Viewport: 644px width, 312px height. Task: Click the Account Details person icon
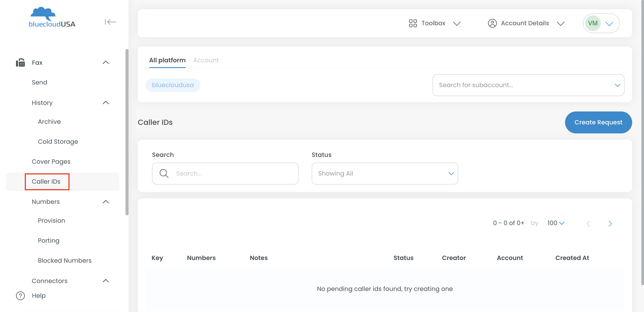click(492, 23)
